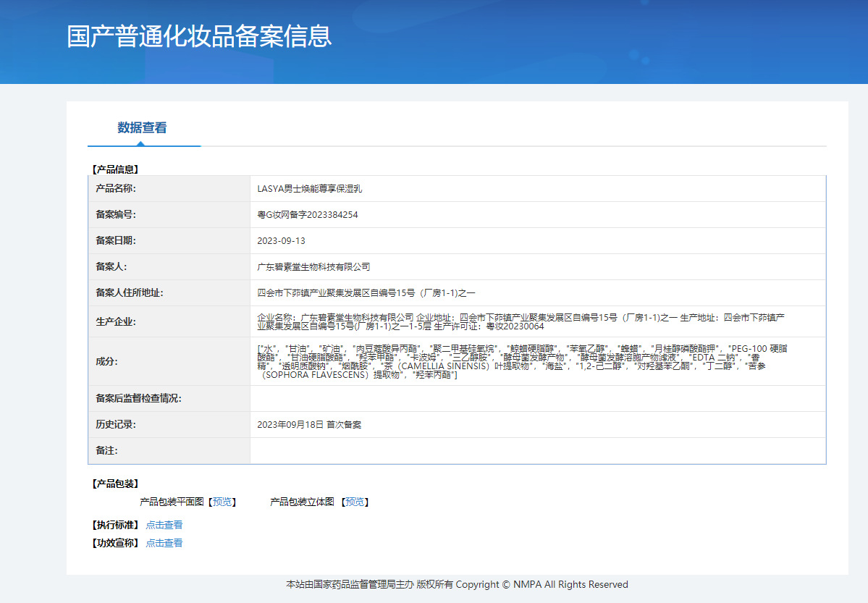This screenshot has height=603, width=868.
Task: Click the 【产品包装】 section header
Action: coord(115,484)
